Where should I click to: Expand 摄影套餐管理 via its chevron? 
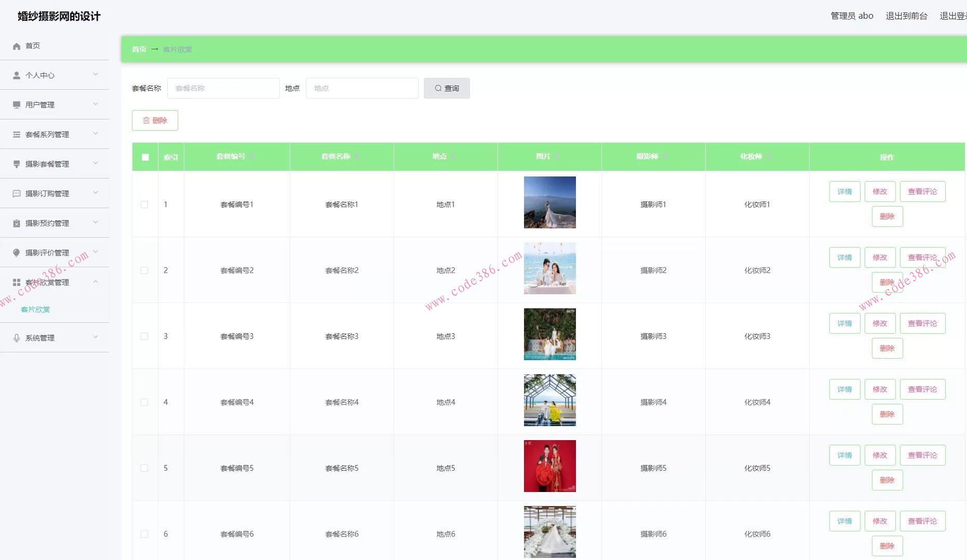pos(96,163)
